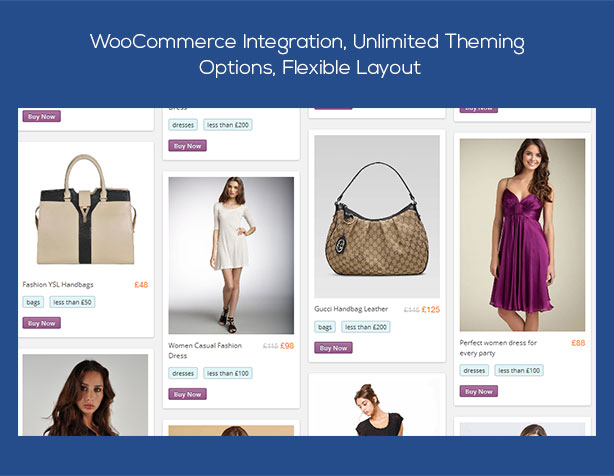Select 'less than £100' tag under Casual Dress
Image resolution: width=614 pixels, height=476 pixels.
(x=228, y=373)
